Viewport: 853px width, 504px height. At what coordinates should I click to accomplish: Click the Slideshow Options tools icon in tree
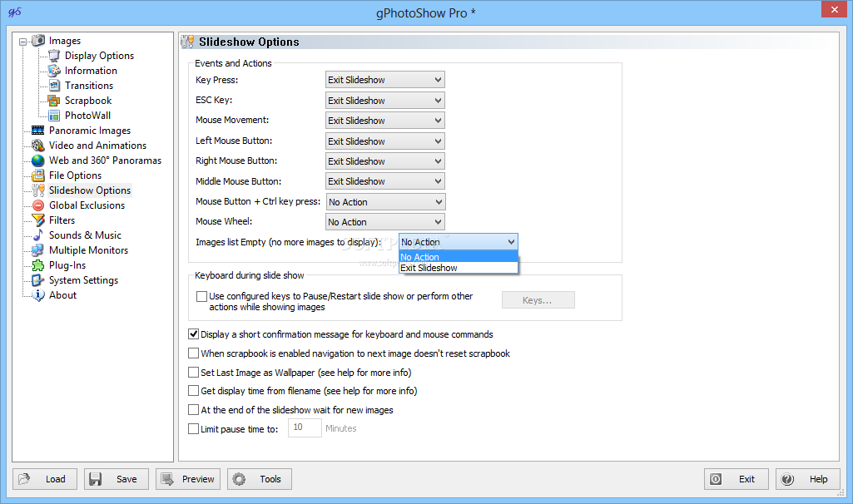click(x=38, y=190)
